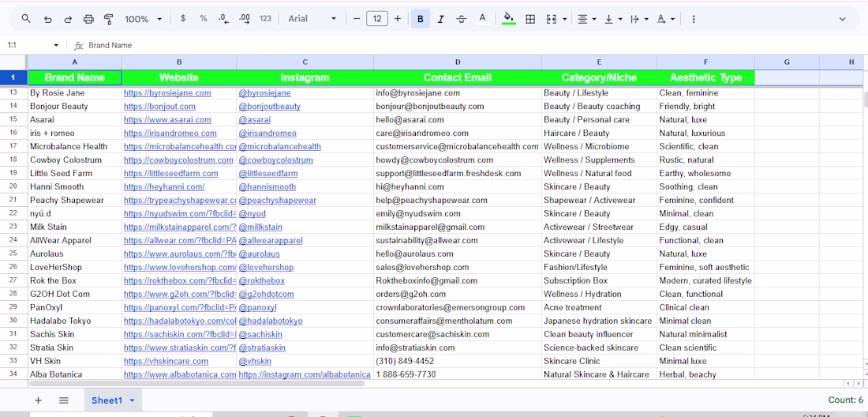Select the Subscription Box category cell
This screenshot has height=417, width=868.
click(x=599, y=281)
